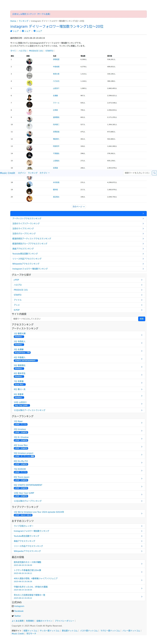Click the Music Credit brand logo

click(7, 173)
